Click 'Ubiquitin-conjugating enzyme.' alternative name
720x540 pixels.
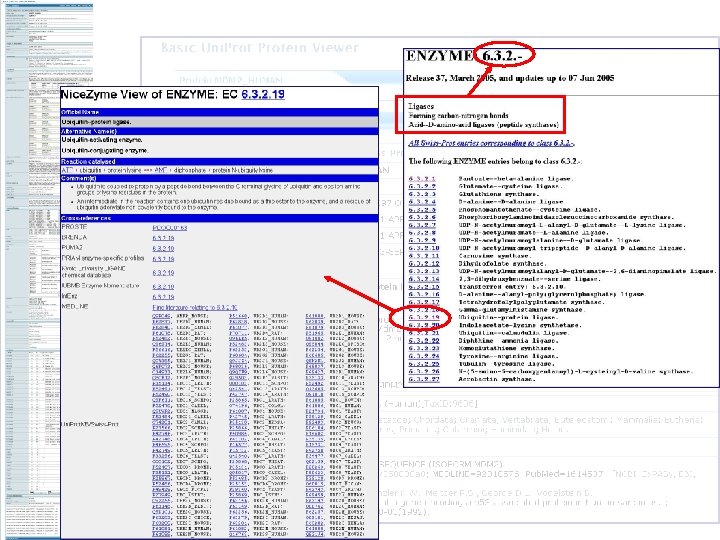click(105, 151)
